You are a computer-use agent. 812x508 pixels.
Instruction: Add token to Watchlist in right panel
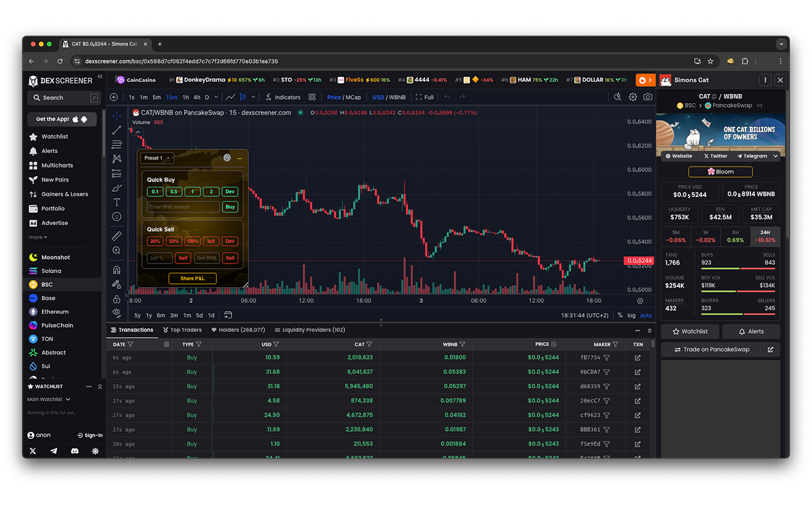[x=690, y=331]
